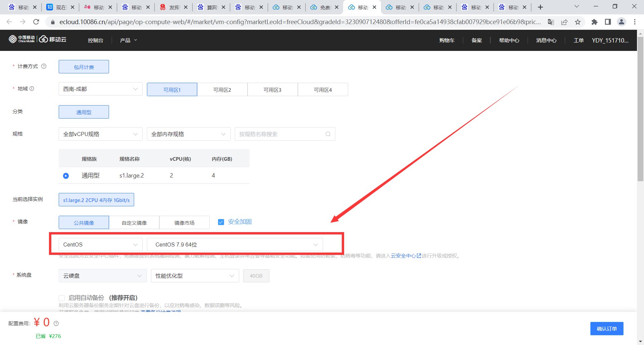Select availability zone 可用区4
Viewport: 644px width, 345px height.
coord(323,89)
